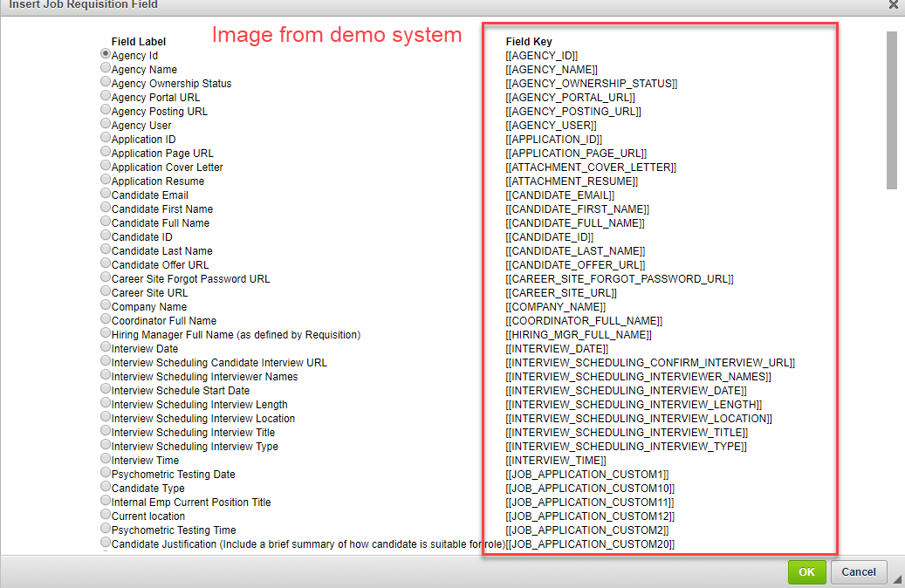
Task: Select the Candidate Justification radio button
Action: (105, 543)
